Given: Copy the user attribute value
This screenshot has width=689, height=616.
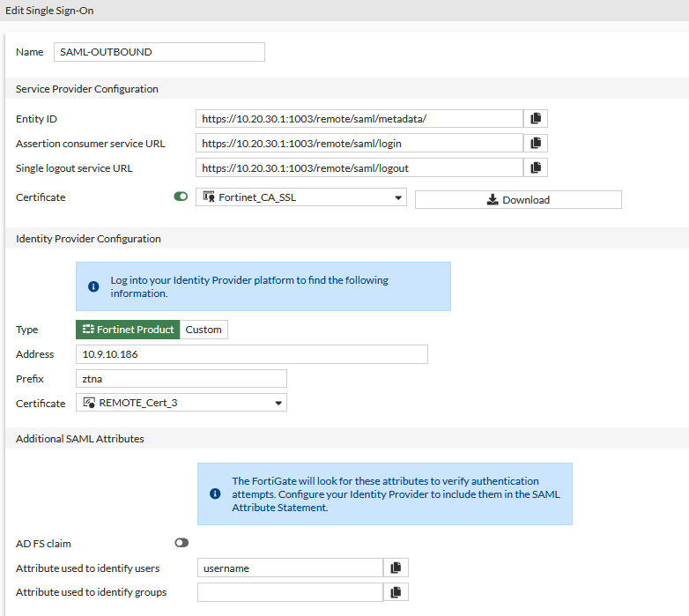Looking at the screenshot, I should pyautogui.click(x=396, y=568).
